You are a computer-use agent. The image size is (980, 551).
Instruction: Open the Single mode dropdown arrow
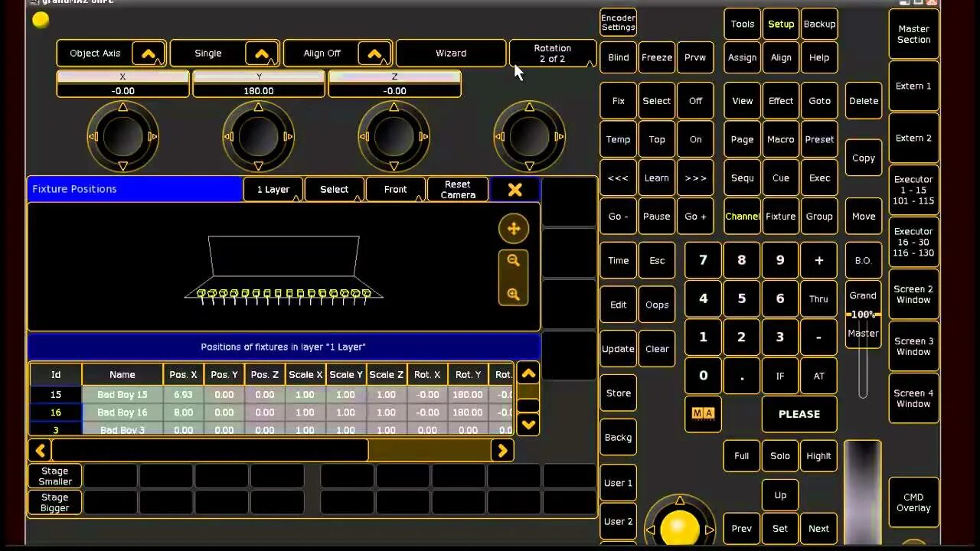262,54
